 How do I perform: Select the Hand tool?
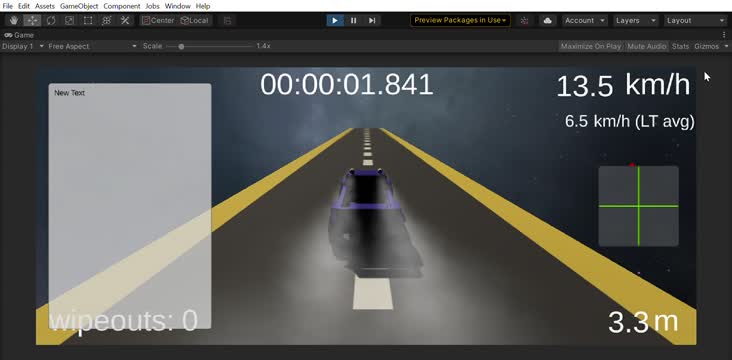(14, 21)
